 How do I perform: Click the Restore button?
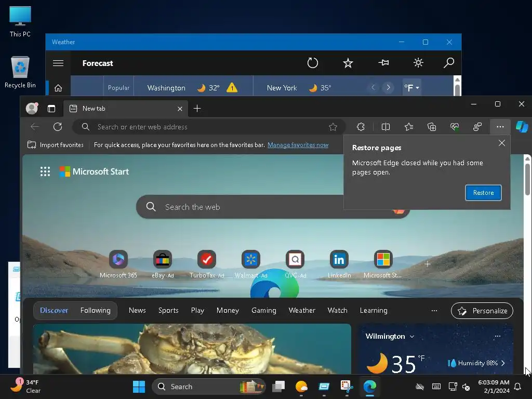pos(483,193)
